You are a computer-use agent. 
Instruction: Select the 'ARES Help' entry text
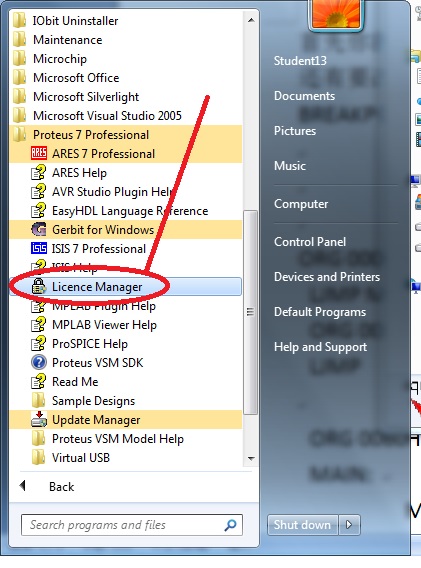(x=79, y=173)
